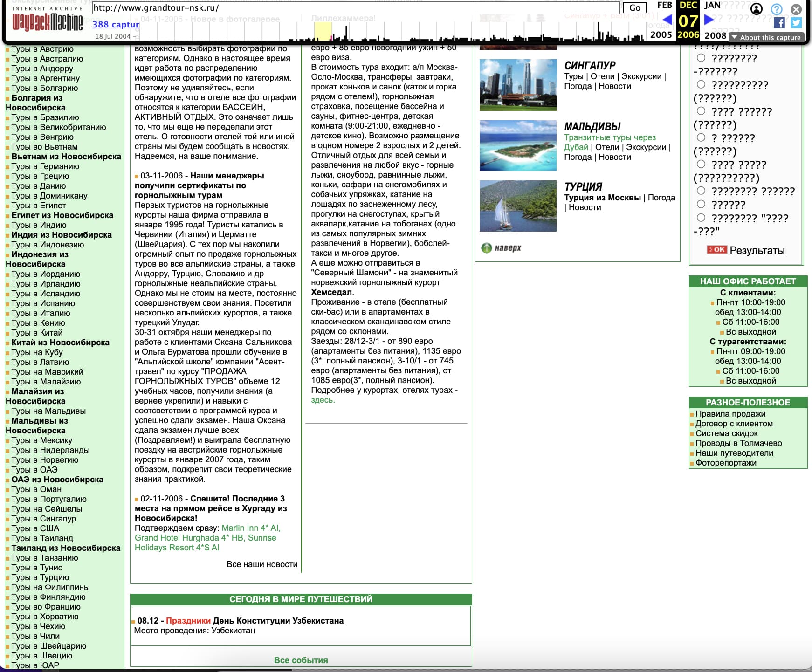Click Все события link
This screenshot has height=672, width=812.
[x=301, y=660]
